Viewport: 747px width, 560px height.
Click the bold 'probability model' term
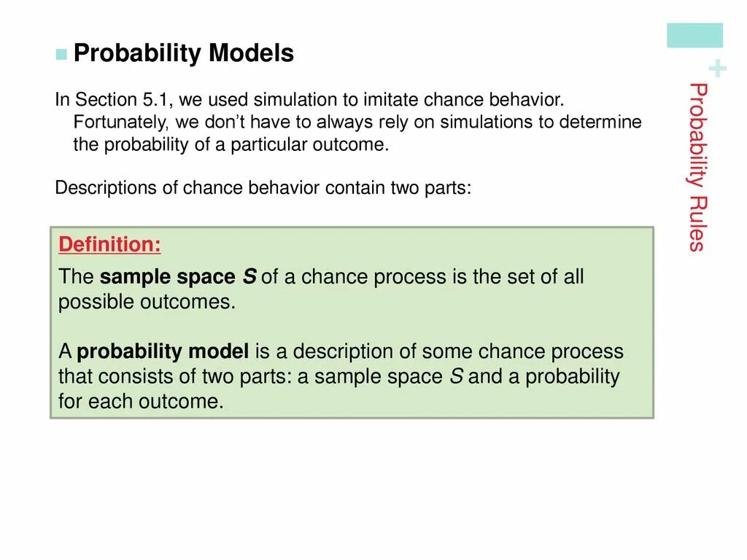click(x=163, y=351)
